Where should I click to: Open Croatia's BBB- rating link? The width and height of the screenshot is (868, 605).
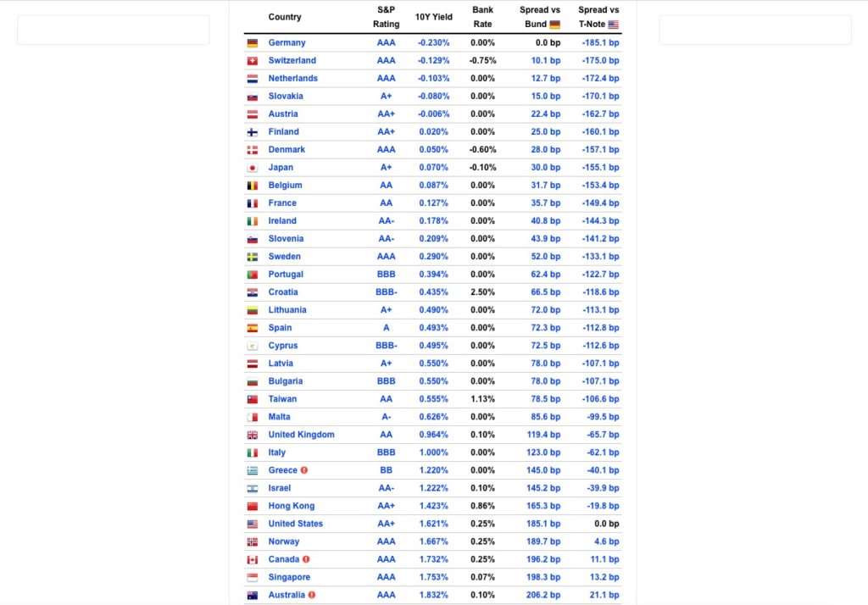coord(386,291)
